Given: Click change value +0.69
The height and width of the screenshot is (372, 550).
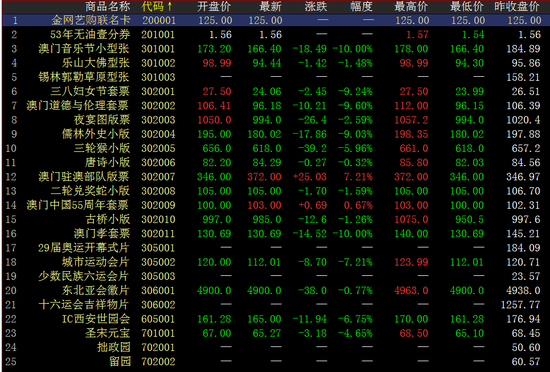Looking at the screenshot, I should [313, 205].
